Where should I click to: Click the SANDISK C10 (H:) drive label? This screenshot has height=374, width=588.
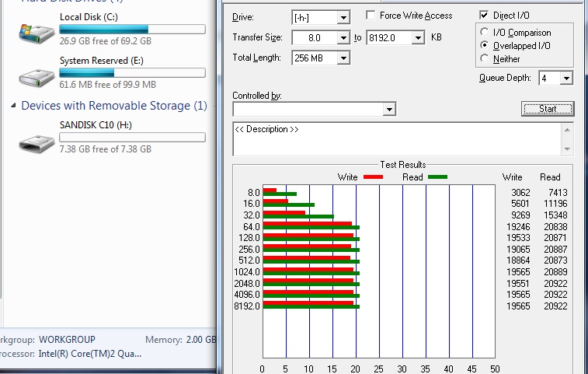coord(96,125)
